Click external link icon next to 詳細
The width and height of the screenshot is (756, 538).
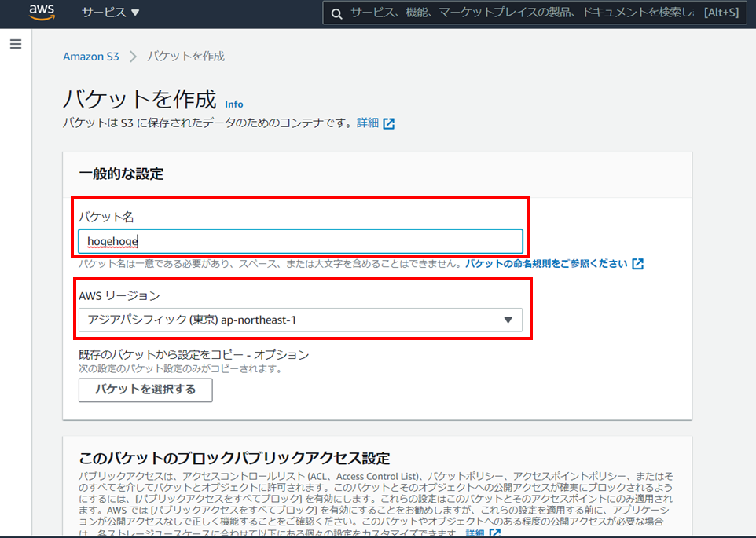point(388,124)
